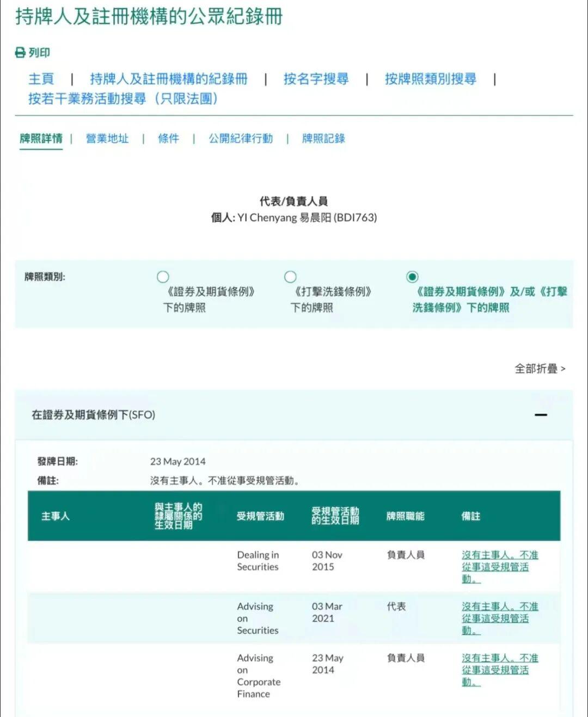Switch to the 營業地址 tab

tap(107, 138)
